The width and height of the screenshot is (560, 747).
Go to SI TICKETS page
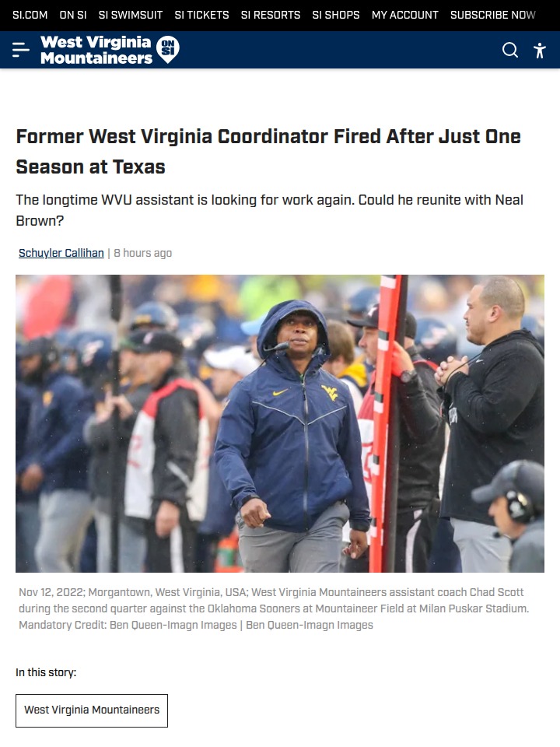coord(202,16)
